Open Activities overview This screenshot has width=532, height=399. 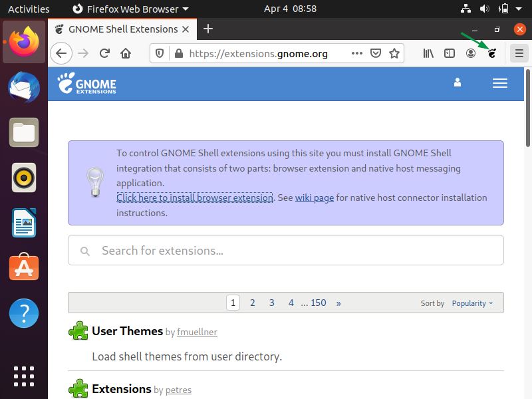[29, 9]
